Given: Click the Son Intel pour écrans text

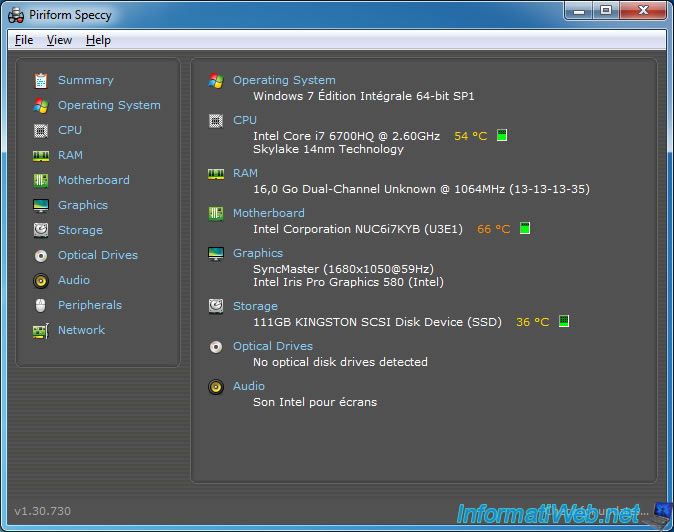Looking at the screenshot, I should pos(315,402).
